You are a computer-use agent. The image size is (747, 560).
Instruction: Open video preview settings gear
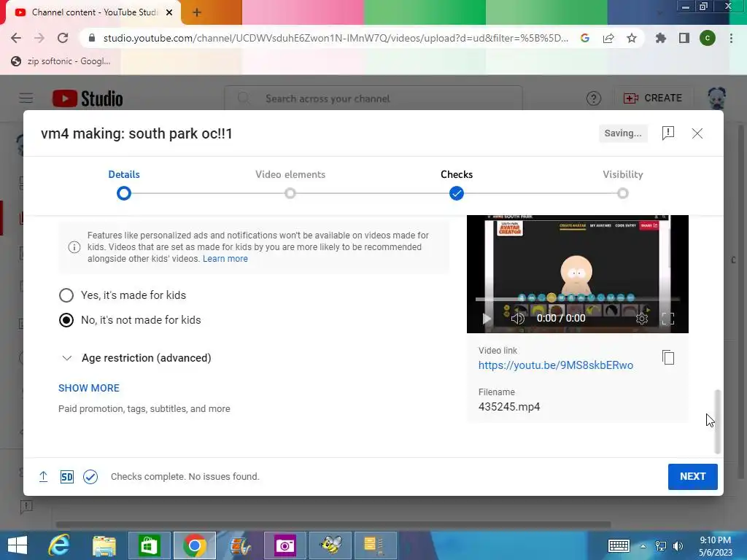click(x=642, y=318)
